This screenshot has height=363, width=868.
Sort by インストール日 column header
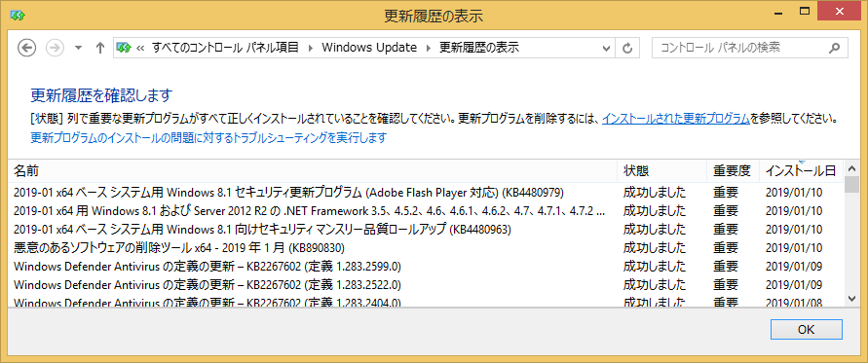point(801,171)
